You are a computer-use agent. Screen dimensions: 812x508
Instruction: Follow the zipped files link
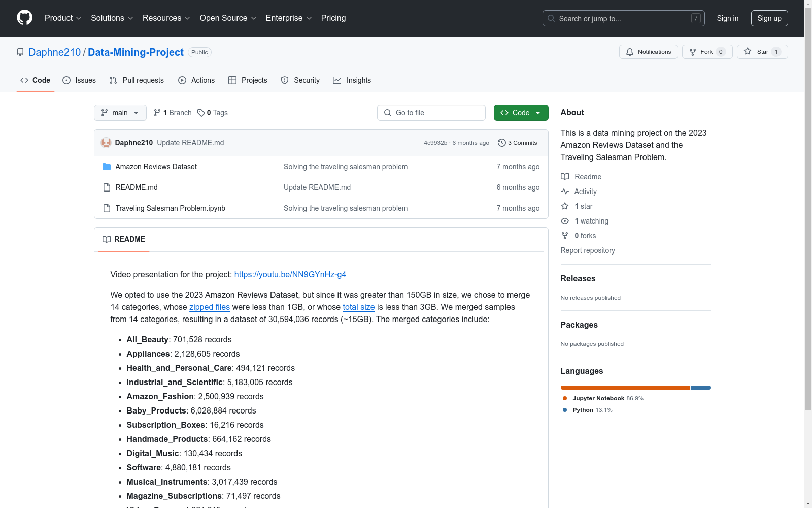210,307
